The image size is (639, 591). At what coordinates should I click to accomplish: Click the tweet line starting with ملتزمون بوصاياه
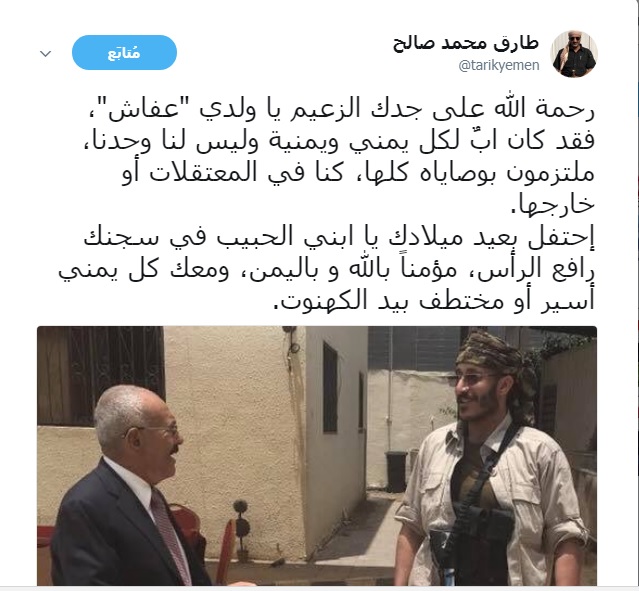(x=358, y=173)
